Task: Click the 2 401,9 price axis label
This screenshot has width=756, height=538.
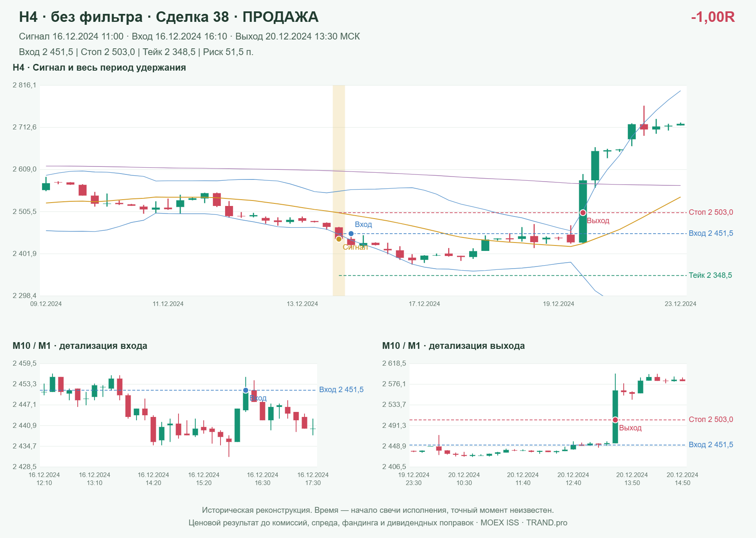Action: [24, 253]
